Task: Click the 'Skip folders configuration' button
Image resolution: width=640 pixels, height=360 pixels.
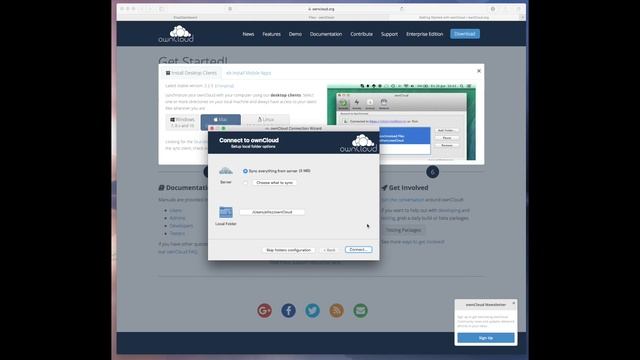Action: (x=289, y=250)
